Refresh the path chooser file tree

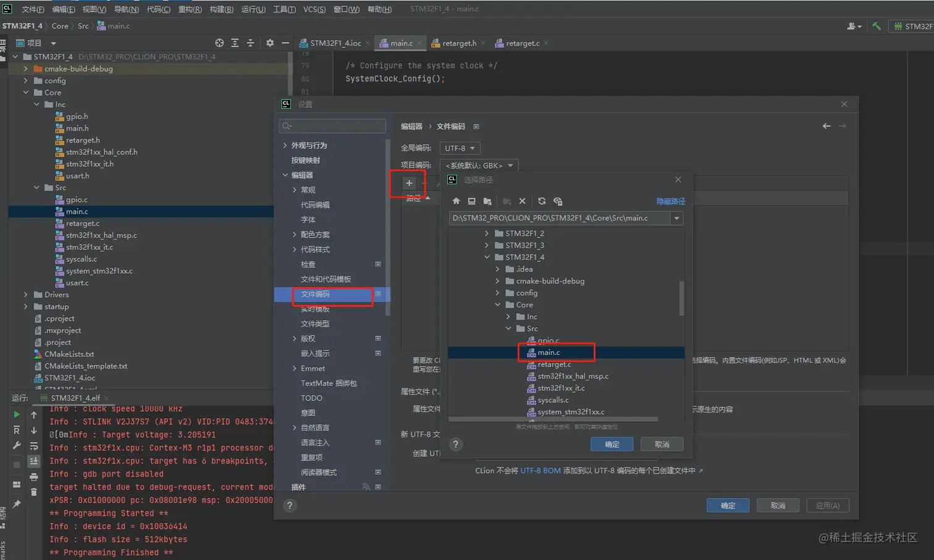point(542,201)
